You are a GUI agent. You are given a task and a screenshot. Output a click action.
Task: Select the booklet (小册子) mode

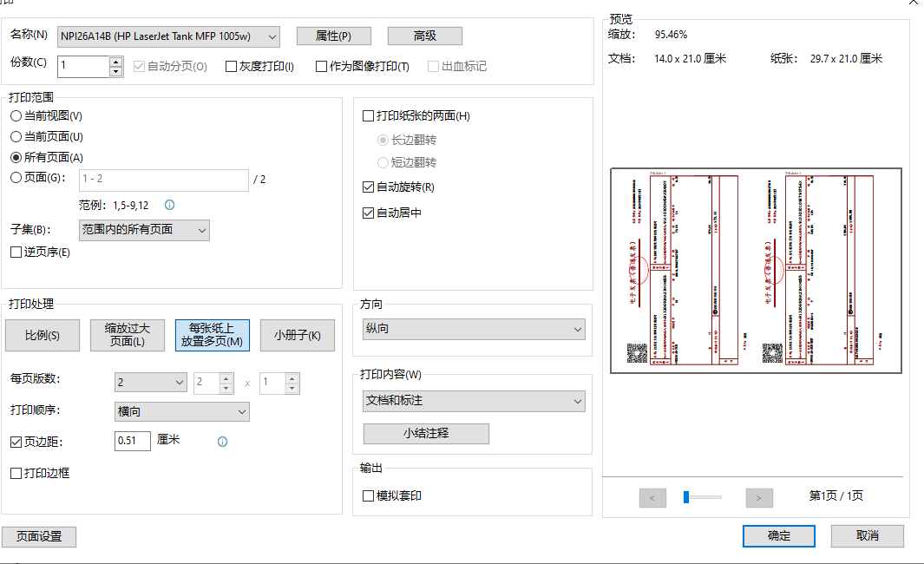[x=297, y=336]
